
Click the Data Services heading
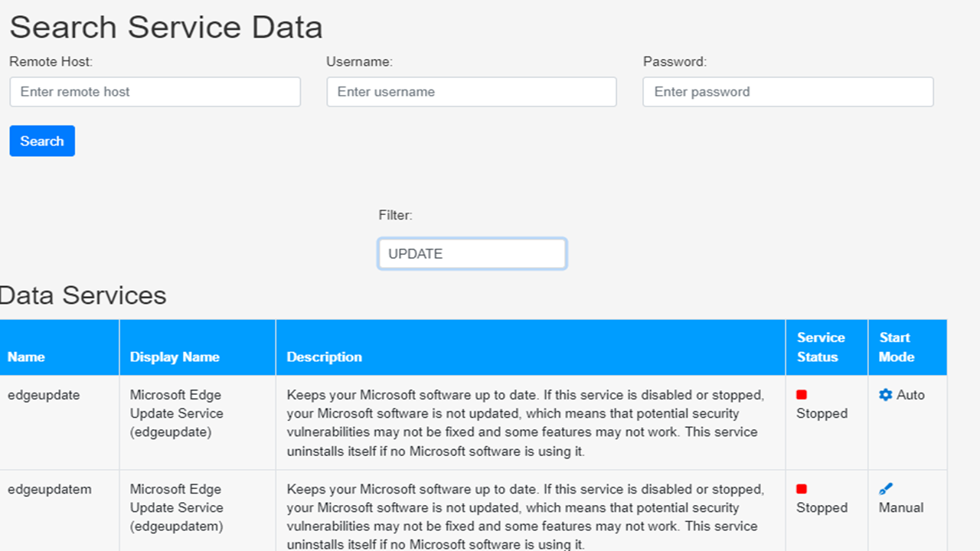(83, 295)
